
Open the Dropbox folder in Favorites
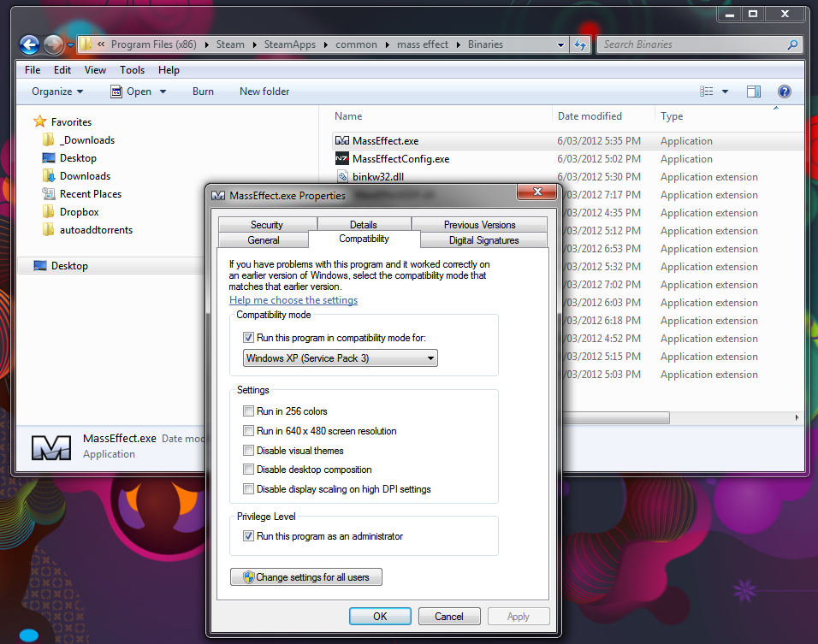click(x=79, y=212)
